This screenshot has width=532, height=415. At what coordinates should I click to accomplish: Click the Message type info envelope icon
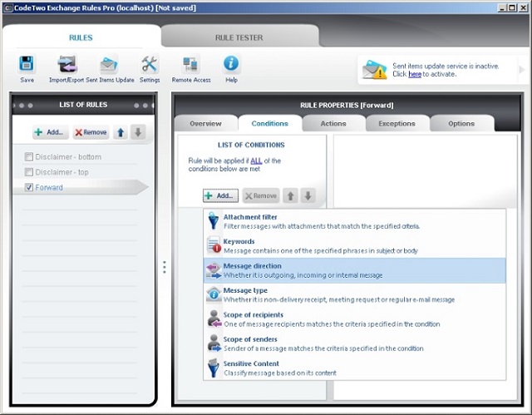click(x=214, y=294)
